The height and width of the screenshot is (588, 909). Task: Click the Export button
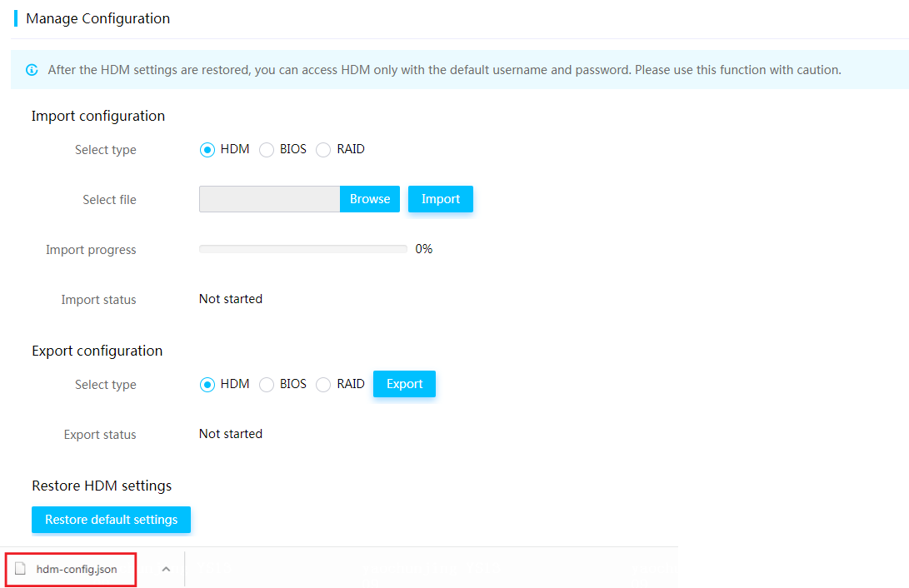pos(404,384)
